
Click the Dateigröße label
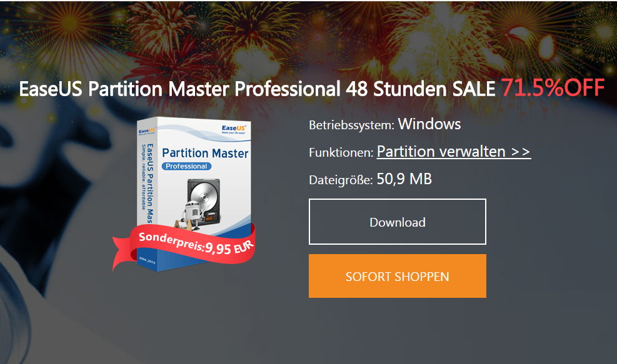(x=341, y=180)
